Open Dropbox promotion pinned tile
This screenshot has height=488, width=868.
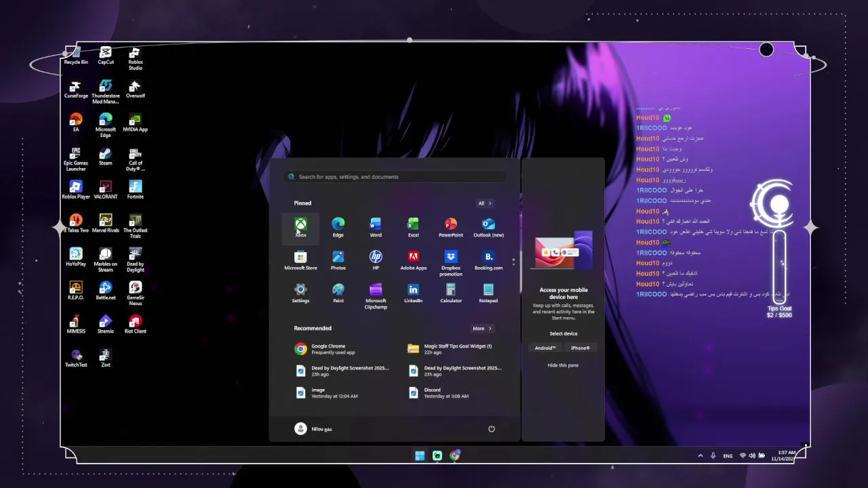pos(450,263)
